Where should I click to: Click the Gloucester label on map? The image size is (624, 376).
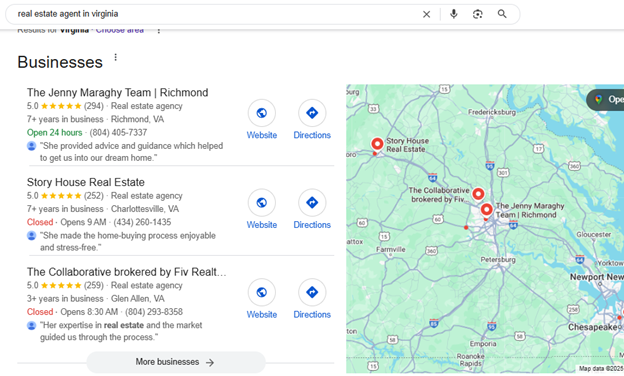tap(593, 235)
